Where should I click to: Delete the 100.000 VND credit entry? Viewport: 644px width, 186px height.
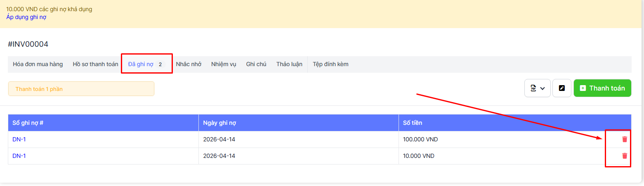[624, 139]
